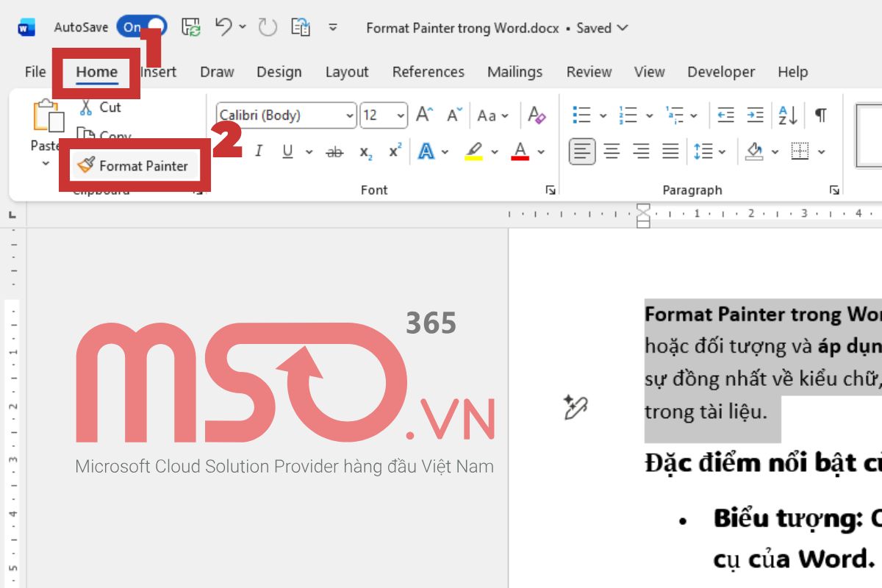Toggle Italic formatting
This screenshot has height=588, width=882.
(x=259, y=151)
